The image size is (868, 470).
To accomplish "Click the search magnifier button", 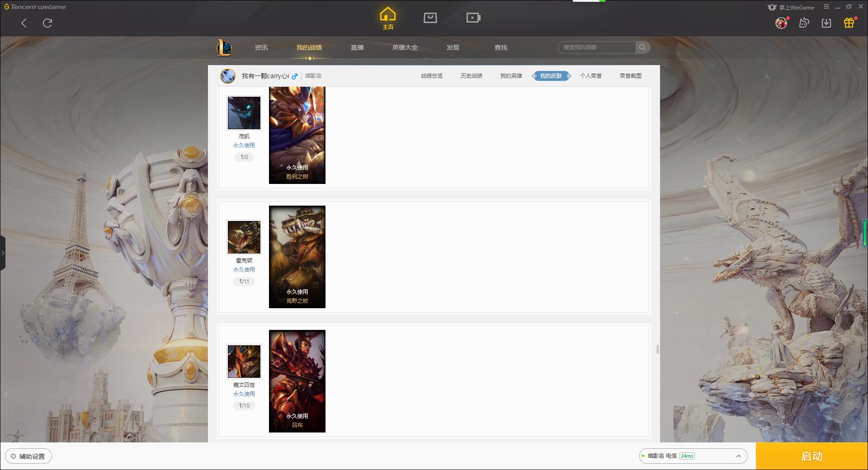I will point(642,47).
